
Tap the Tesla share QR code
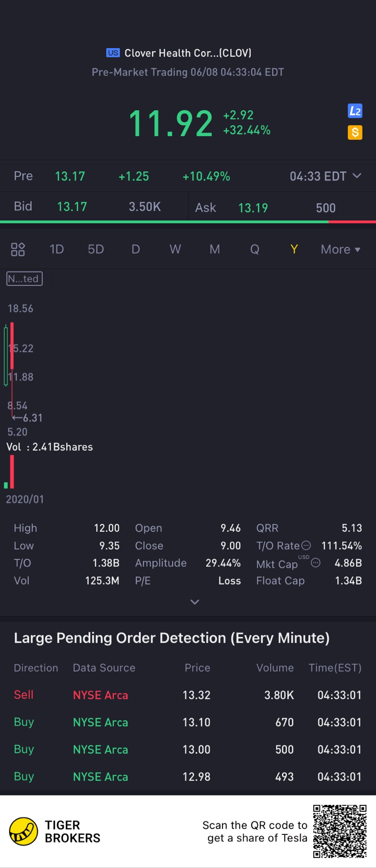pyautogui.click(x=340, y=831)
